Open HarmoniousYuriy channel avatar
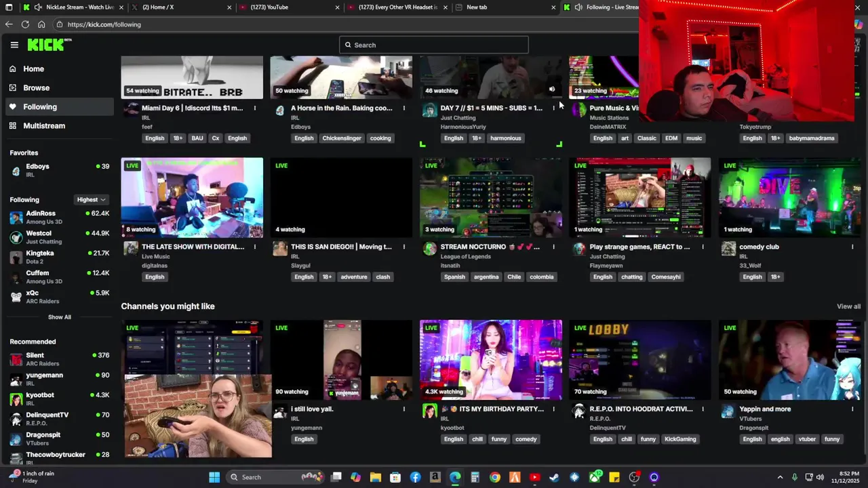Viewport: 868px width, 488px height. (x=429, y=110)
